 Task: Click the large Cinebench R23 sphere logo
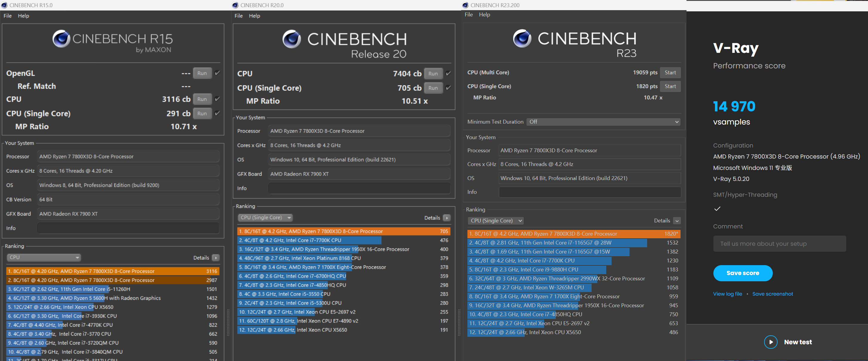pyautogui.click(x=522, y=38)
